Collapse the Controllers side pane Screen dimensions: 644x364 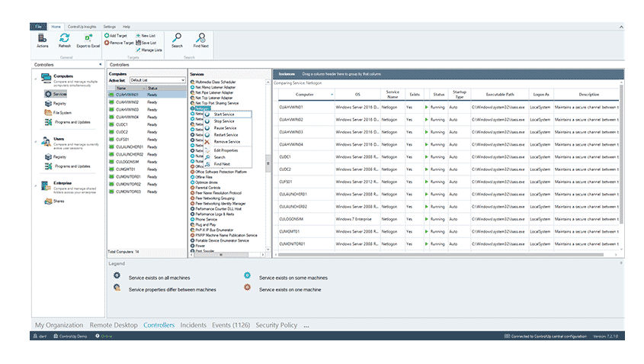[100, 65]
